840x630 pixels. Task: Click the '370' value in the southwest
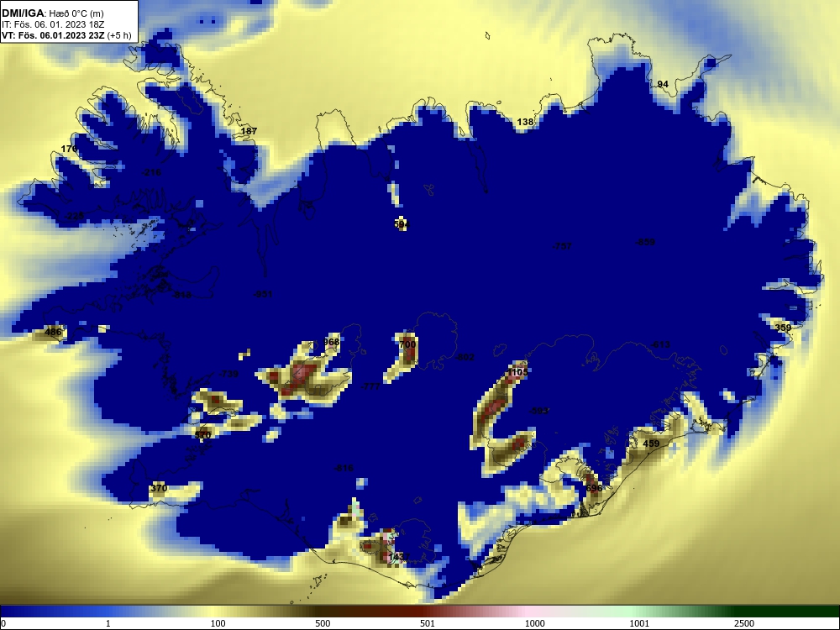159,488
